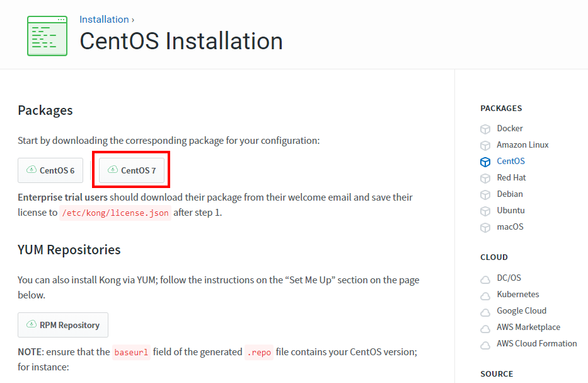Click the box icon next to Amazon Linux

485,146
